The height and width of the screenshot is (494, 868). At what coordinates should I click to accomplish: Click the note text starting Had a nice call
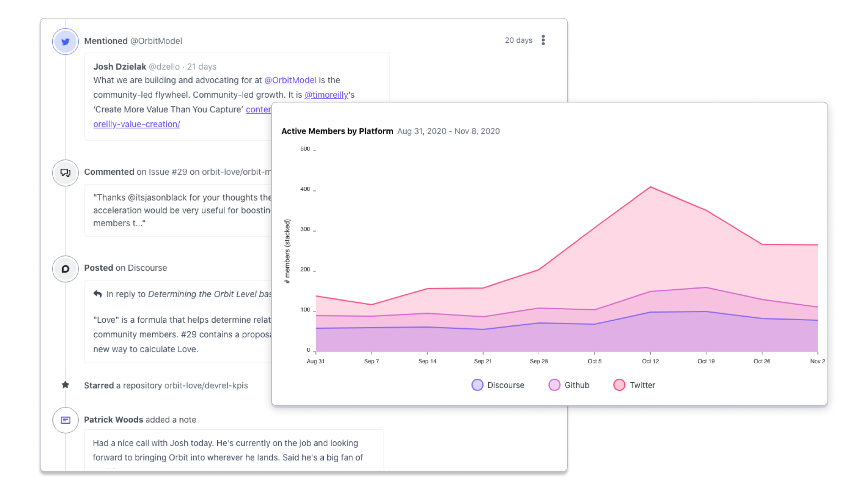[228, 450]
